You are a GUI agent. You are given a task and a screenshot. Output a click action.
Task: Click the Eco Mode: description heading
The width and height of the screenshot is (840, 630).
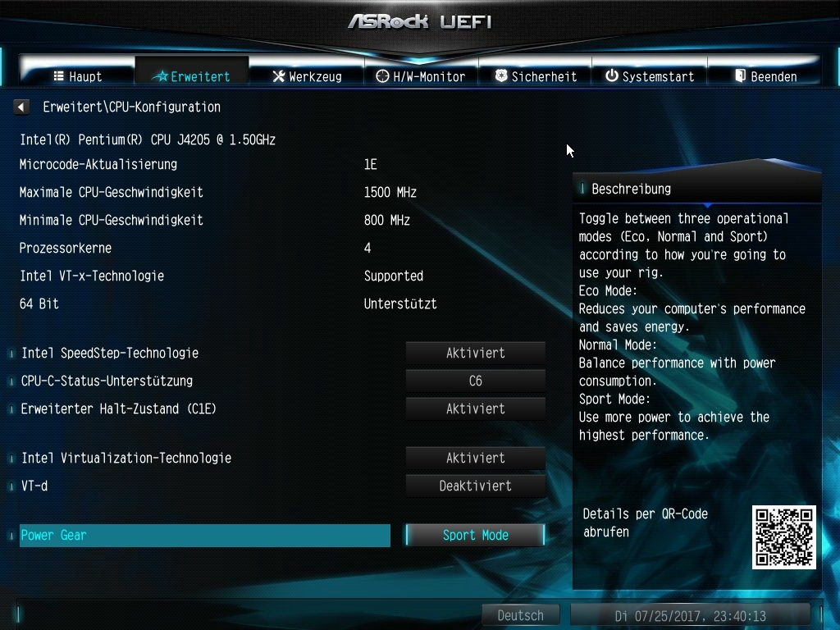608,291
